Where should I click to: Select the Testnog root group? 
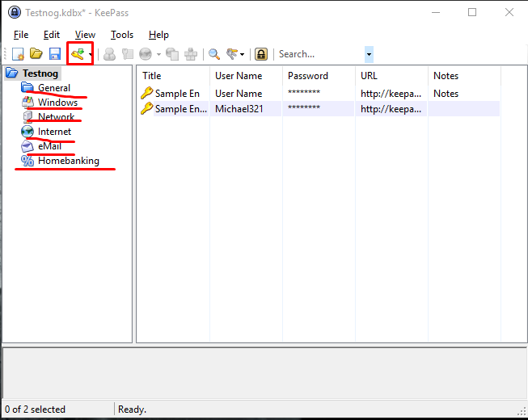[40, 73]
